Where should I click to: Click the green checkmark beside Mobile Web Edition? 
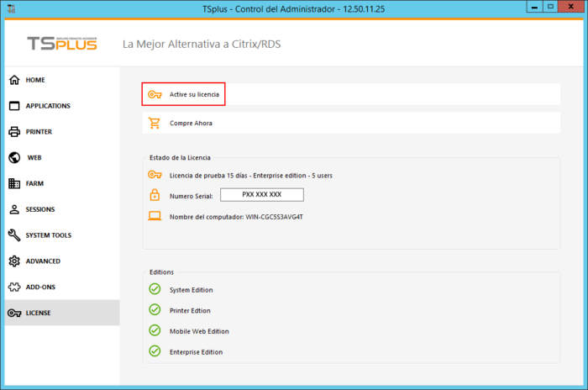155,330
